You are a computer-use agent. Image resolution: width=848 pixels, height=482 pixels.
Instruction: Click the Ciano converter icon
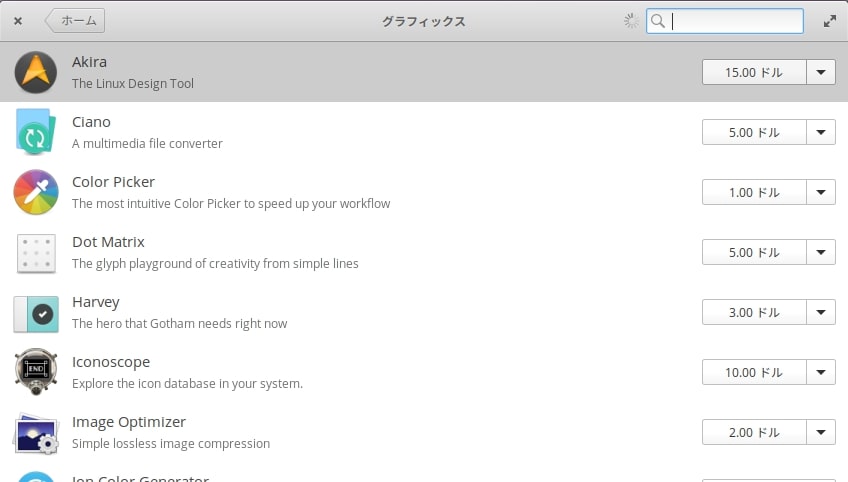pyautogui.click(x=35, y=132)
